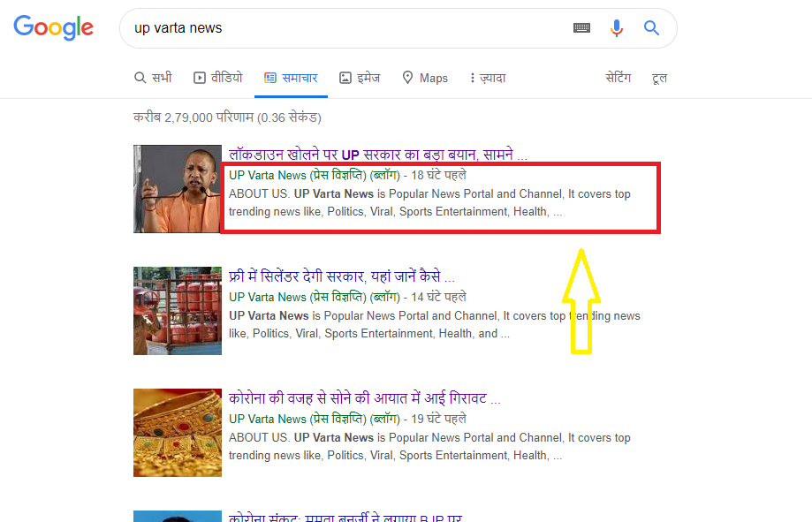Switch to the वीडियो tab
The image size is (812, 522).
click(x=218, y=78)
